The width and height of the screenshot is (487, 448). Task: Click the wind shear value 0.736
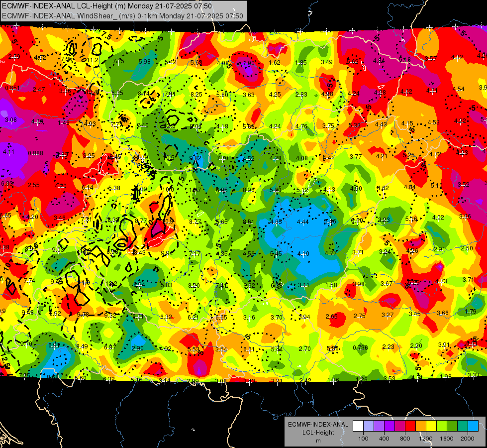click(x=360, y=348)
